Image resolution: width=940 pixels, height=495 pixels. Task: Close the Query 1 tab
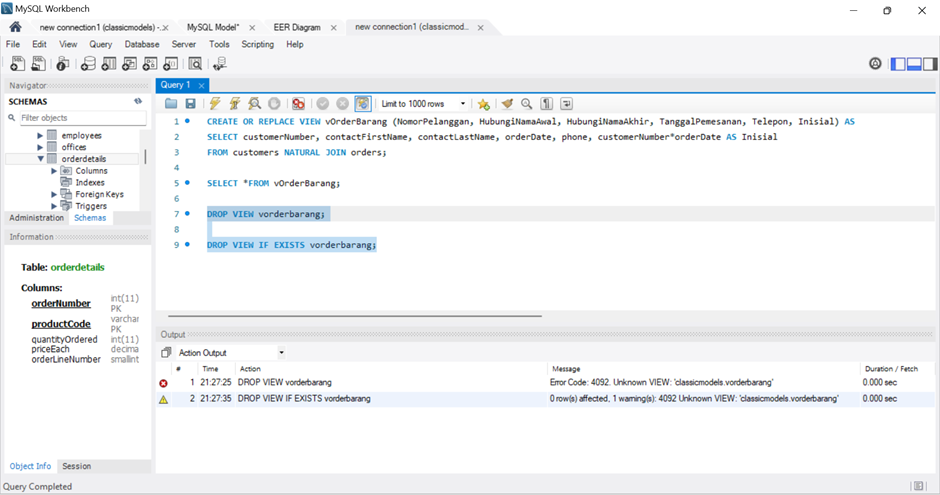[x=201, y=86]
